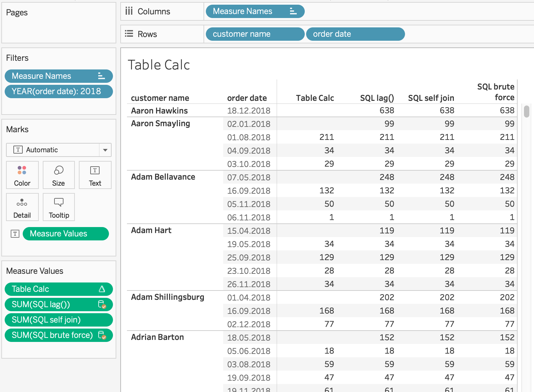
Task: Click the SQL self join column header
Action: click(431, 98)
